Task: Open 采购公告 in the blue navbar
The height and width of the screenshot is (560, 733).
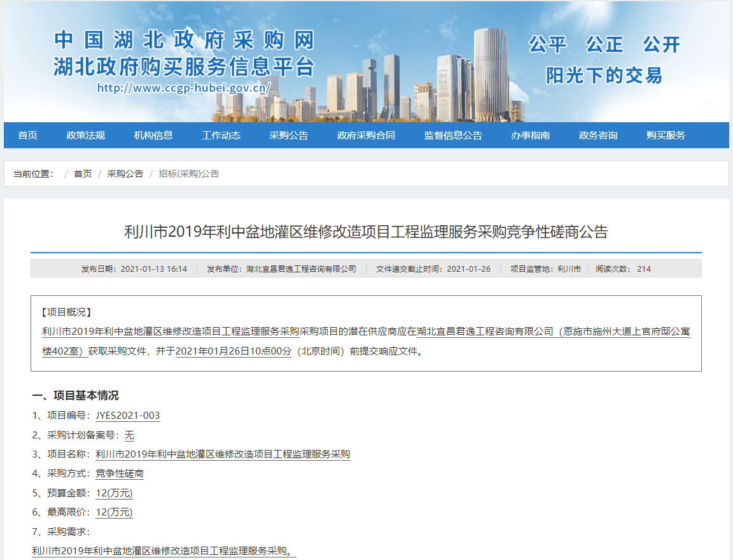Action: [x=288, y=135]
